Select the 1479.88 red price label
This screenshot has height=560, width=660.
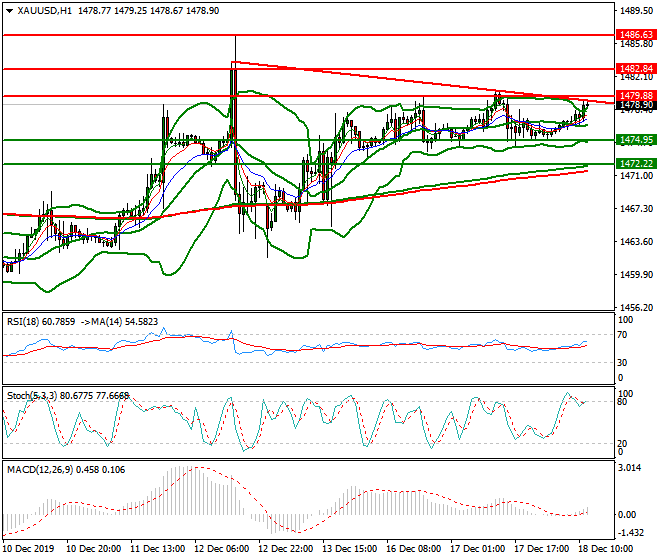click(x=636, y=96)
